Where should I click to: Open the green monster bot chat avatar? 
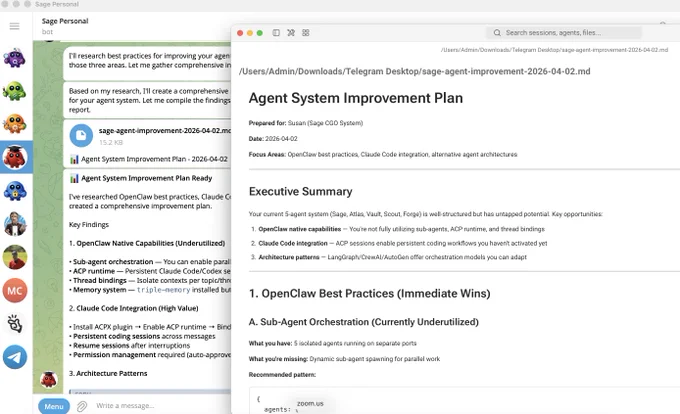(x=15, y=91)
